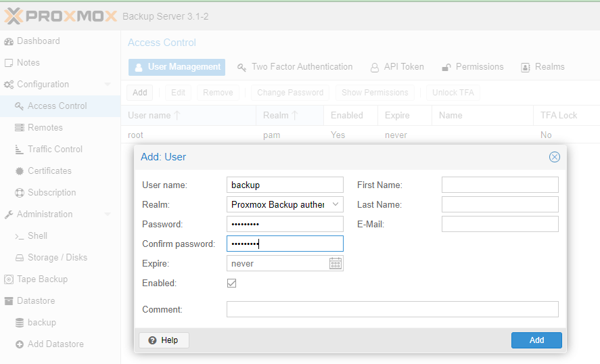Click Change Password button

[290, 93]
